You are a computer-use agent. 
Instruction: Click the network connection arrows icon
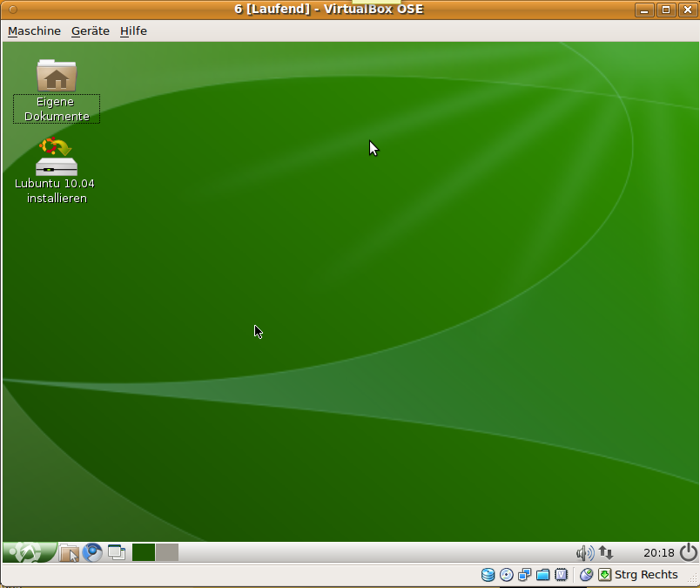pos(606,552)
